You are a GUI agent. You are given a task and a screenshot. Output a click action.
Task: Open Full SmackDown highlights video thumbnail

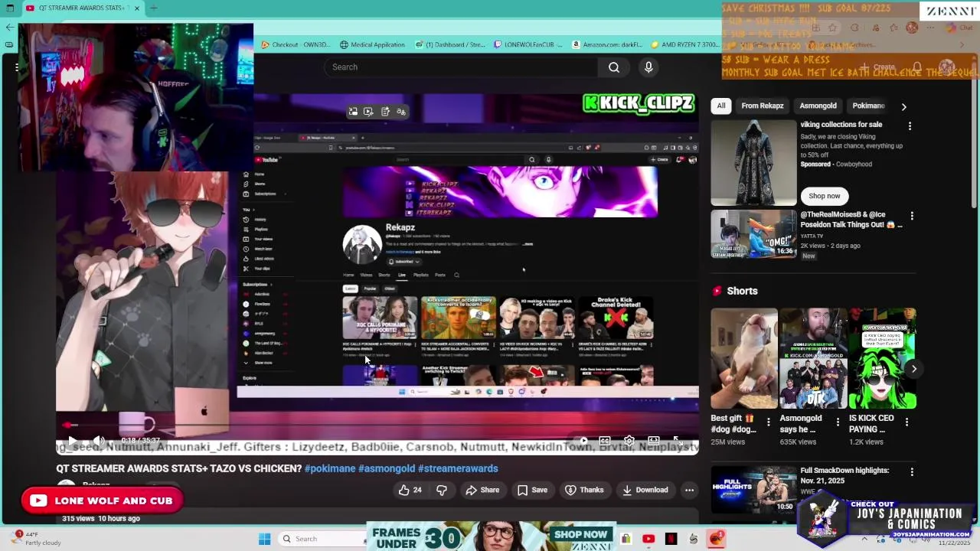pos(753,490)
